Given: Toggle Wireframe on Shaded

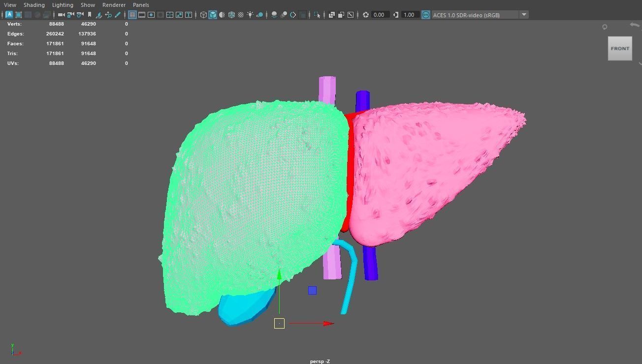Looking at the screenshot, I should (x=231, y=15).
